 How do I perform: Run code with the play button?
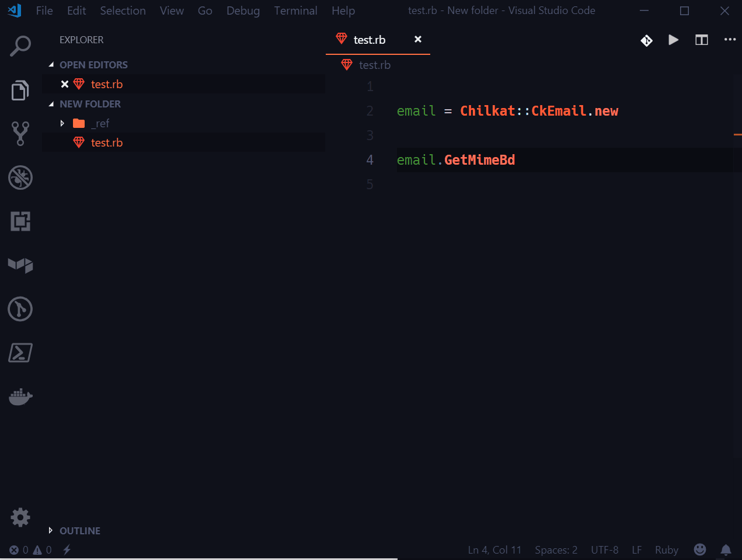[674, 40]
